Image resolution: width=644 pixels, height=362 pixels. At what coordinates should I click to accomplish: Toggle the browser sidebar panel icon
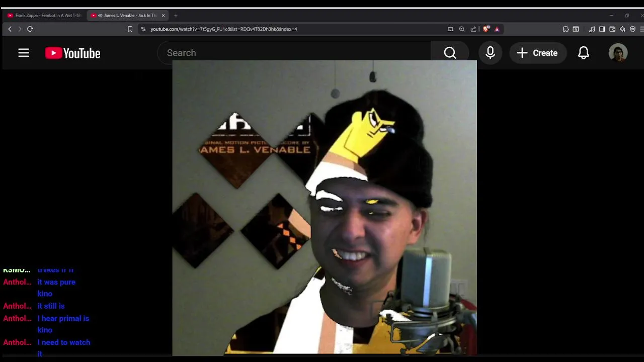click(x=602, y=29)
